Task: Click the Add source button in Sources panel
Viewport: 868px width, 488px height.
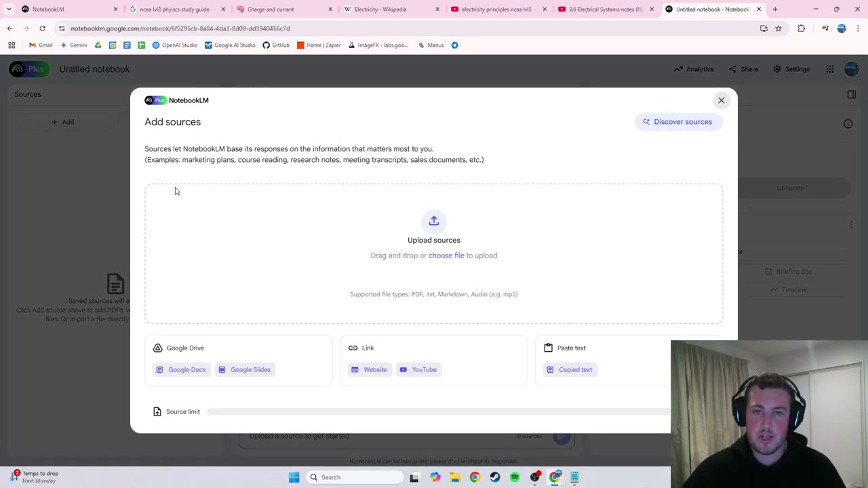Action: pyautogui.click(x=63, y=122)
